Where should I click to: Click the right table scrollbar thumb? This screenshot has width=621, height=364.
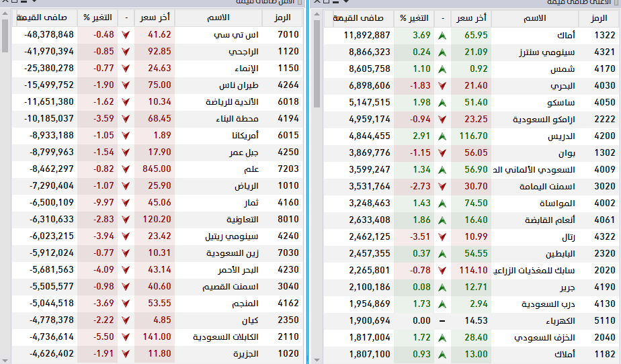pyautogui.click(x=317, y=64)
